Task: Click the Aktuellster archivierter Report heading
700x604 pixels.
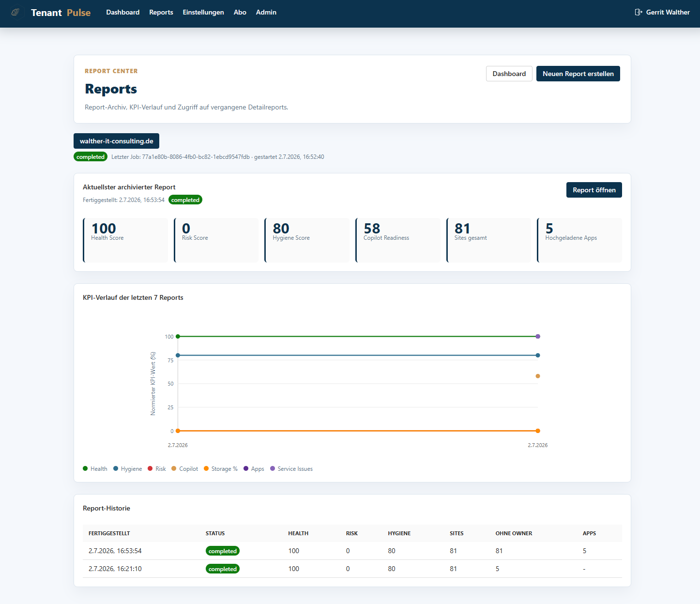Action: (129, 187)
